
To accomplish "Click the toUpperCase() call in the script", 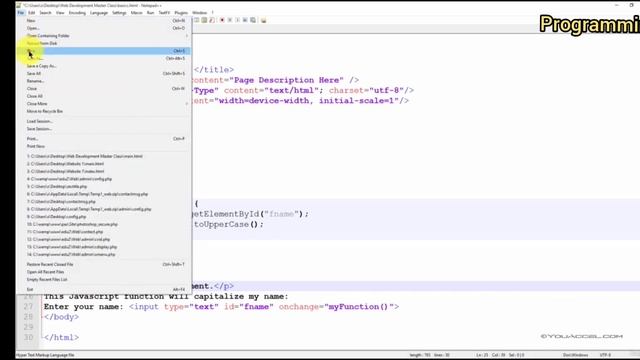I will coord(229,224).
